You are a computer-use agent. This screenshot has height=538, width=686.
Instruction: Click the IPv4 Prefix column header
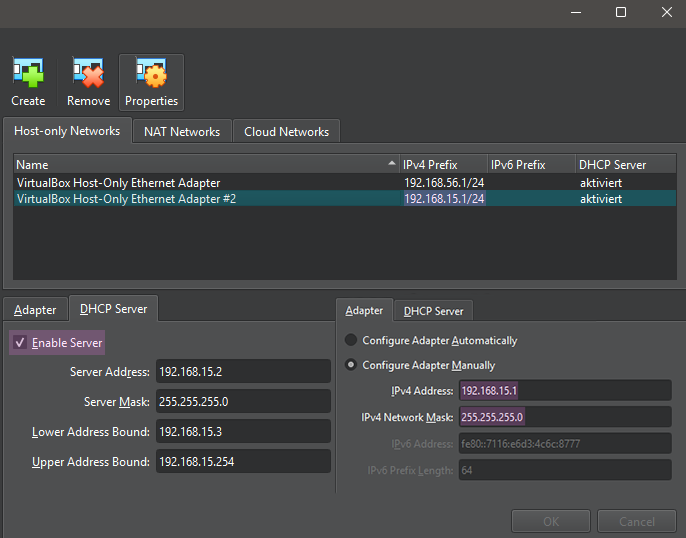click(x=444, y=165)
